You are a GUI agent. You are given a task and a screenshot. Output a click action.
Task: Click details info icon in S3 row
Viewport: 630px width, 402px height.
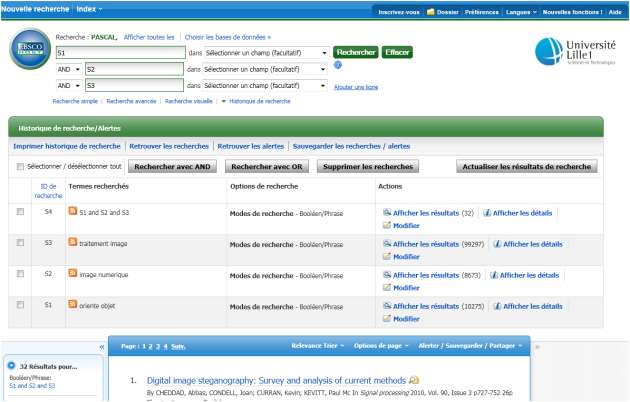(497, 244)
